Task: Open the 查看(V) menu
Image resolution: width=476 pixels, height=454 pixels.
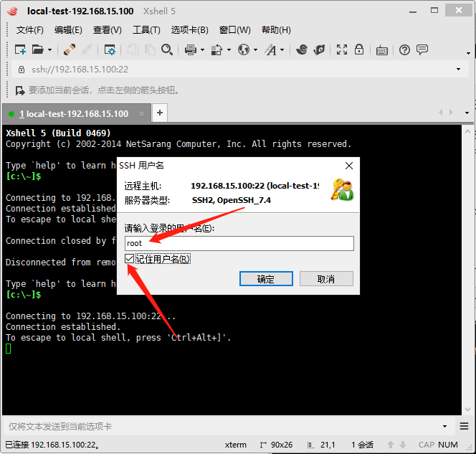Action: click(x=107, y=30)
